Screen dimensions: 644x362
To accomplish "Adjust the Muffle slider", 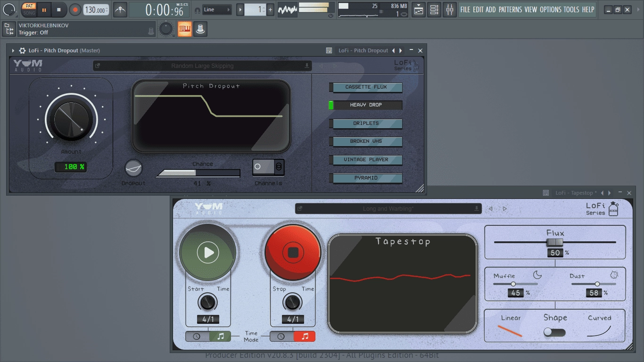I will (x=515, y=284).
